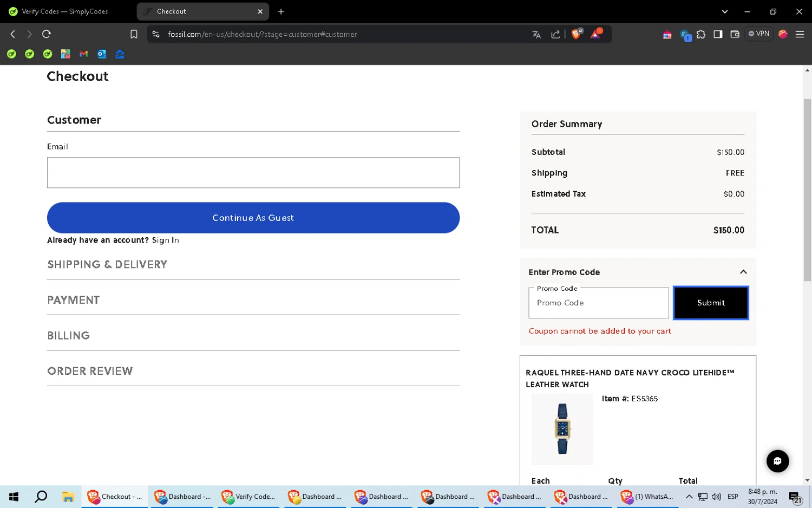Image resolution: width=812 pixels, height=508 pixels.
Task: Open the network icon in system tray
Action: click(x=703, y=497)
